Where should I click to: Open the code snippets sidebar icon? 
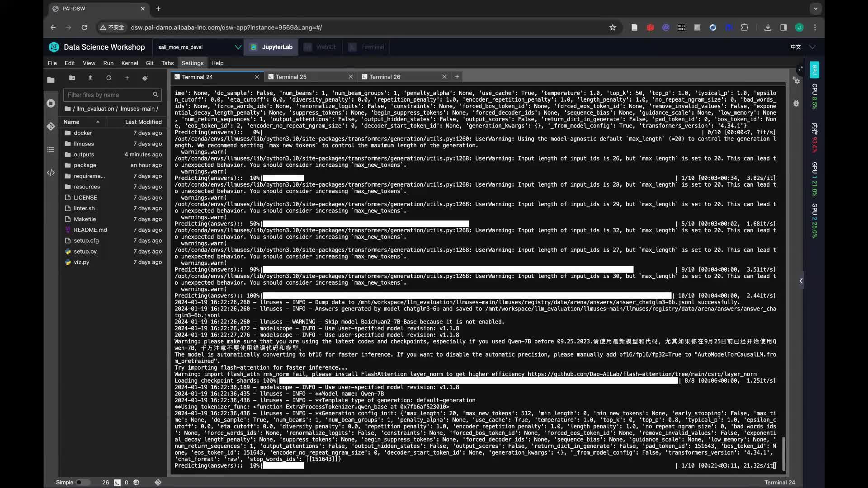pos(51,173)
